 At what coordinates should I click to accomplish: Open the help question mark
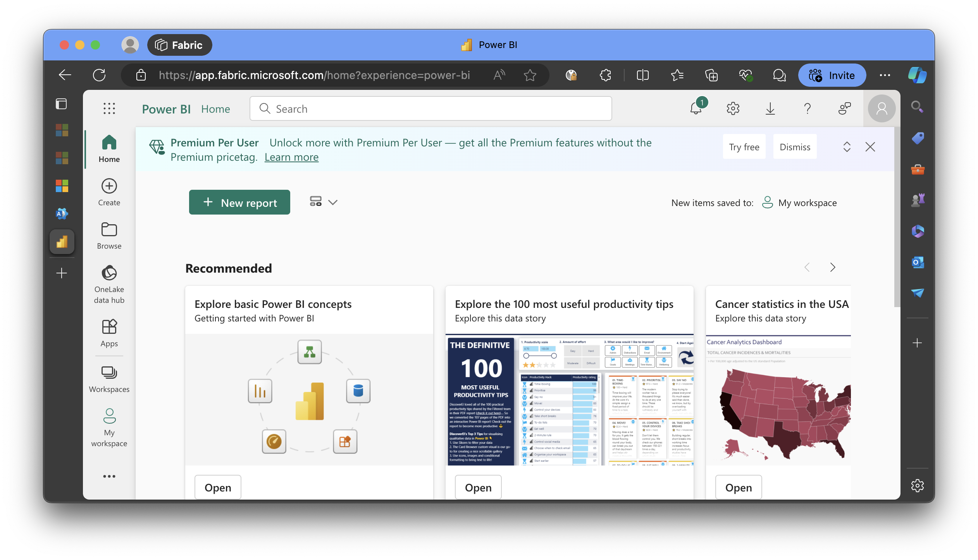(807, 108)
